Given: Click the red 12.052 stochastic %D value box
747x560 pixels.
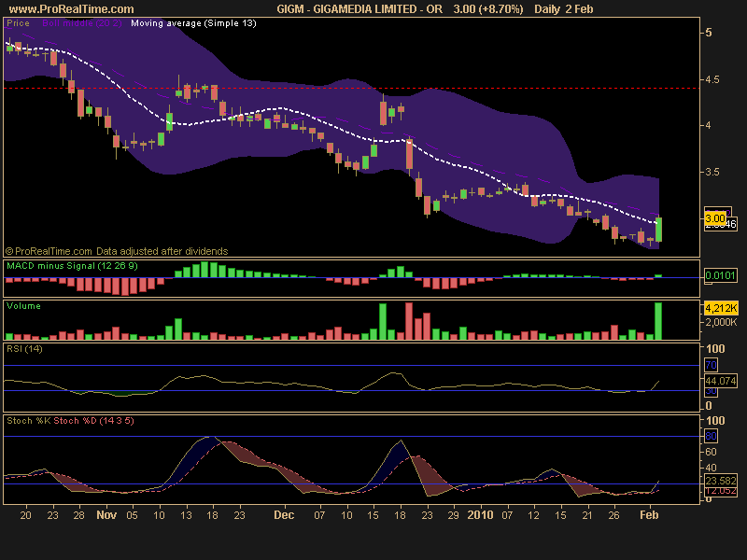Looking at the screenshot, I should 720,491.
